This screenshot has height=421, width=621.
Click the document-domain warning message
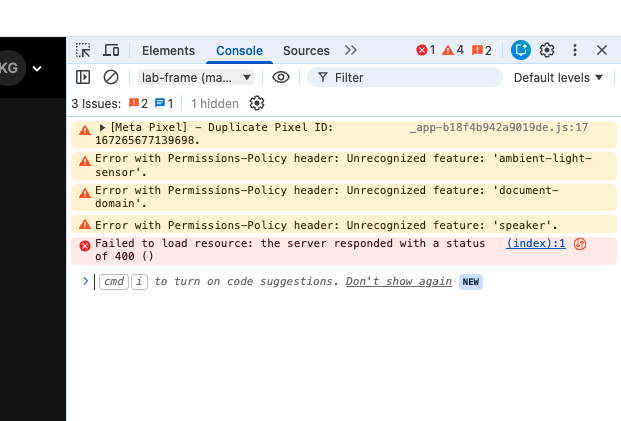pyautogui.click(x=344, y=197)
